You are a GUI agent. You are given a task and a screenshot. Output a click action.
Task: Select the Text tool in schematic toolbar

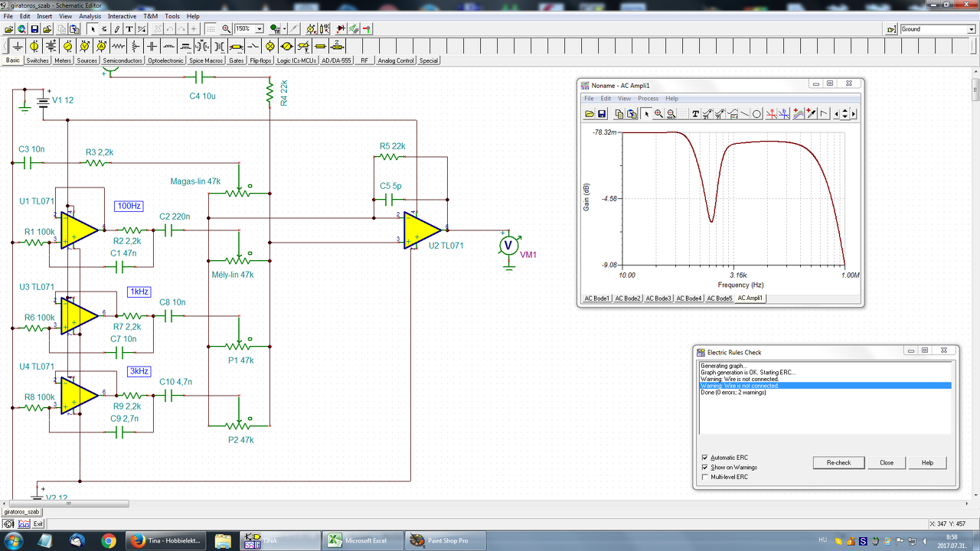point(130,29)
